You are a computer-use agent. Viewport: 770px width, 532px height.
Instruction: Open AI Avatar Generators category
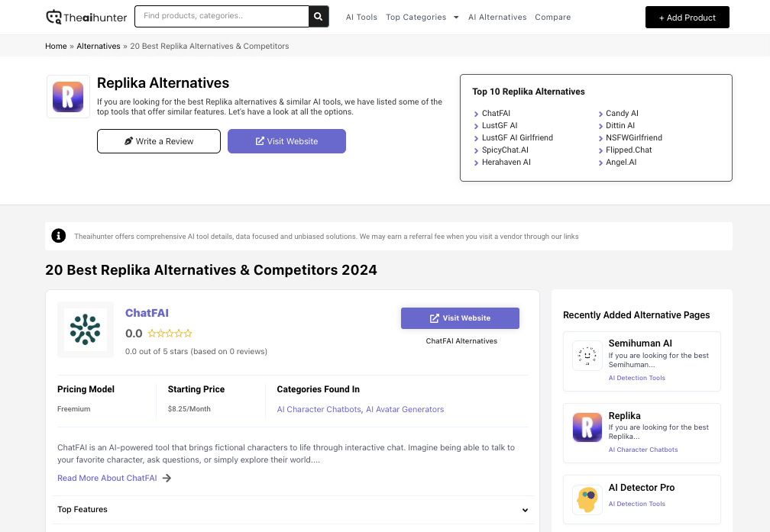tap(405, 409)
